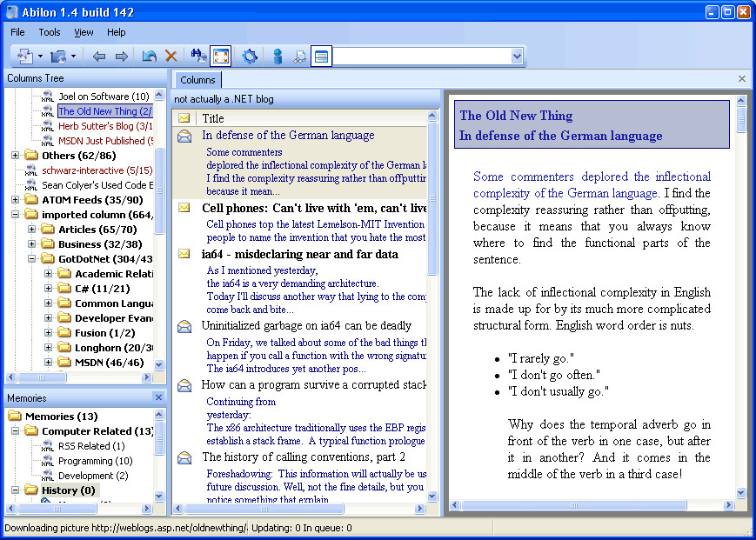Open article "Uninitialized garbage on ia64 can be deadly"
The height and width of the screenshot is (540, 756).
306,325
